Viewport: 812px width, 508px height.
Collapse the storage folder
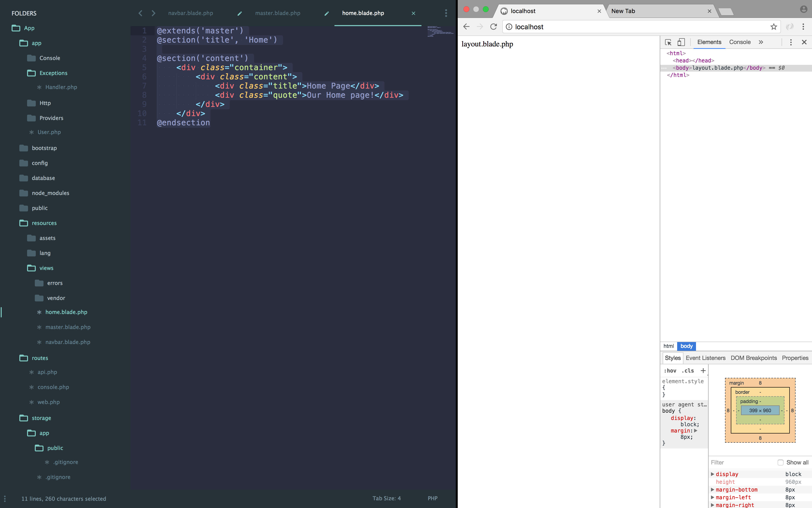(x=35, y=418)
